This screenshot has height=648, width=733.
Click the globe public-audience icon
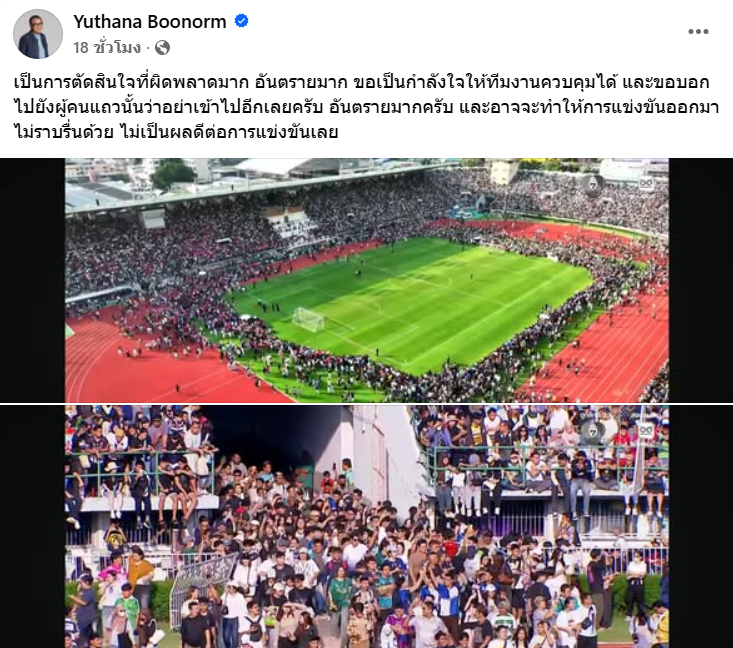(162, 48)
